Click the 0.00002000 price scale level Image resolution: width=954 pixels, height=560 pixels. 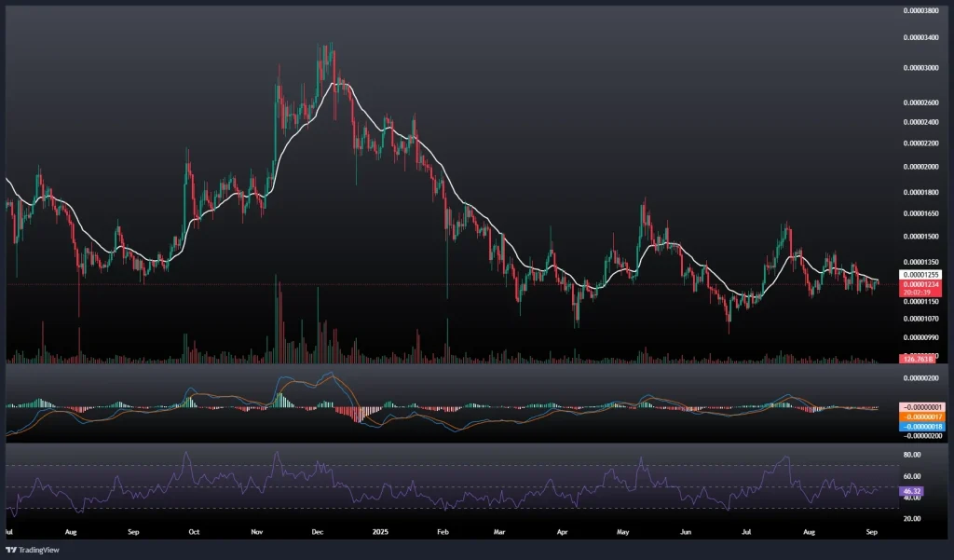(x=921, y=167)
